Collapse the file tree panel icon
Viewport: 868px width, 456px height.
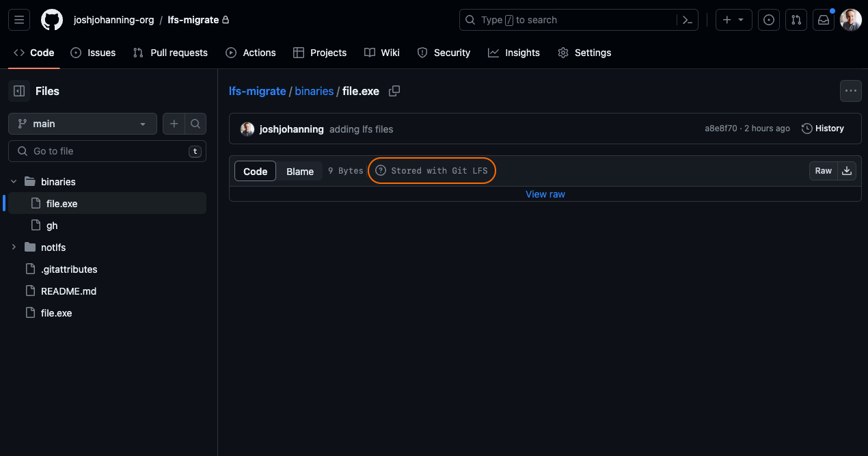click(19, 91)
